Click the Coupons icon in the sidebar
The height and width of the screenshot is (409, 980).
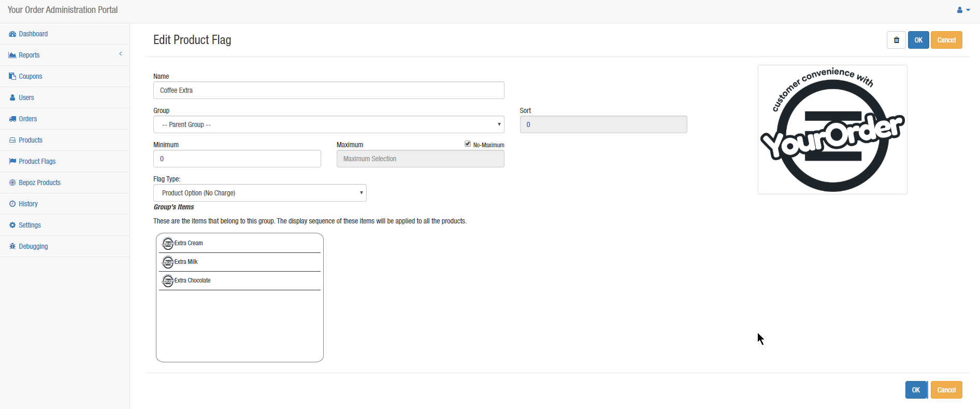tap(12, 77)
